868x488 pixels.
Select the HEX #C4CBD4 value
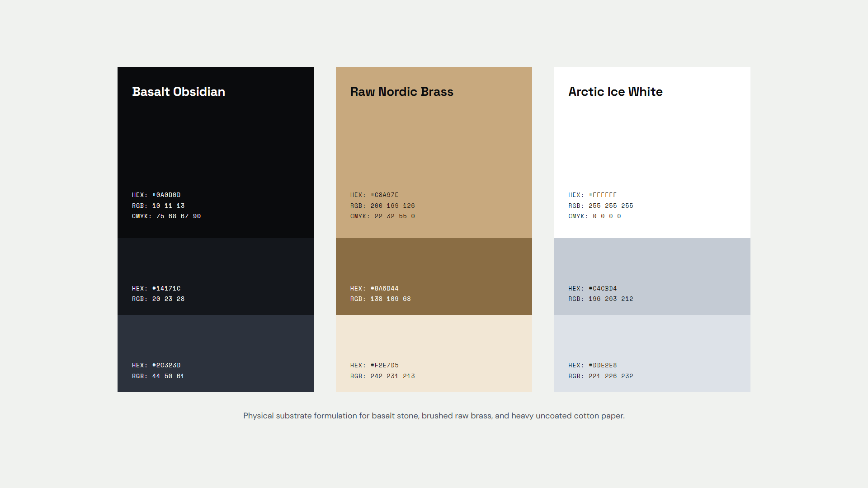tap(593, 288)
